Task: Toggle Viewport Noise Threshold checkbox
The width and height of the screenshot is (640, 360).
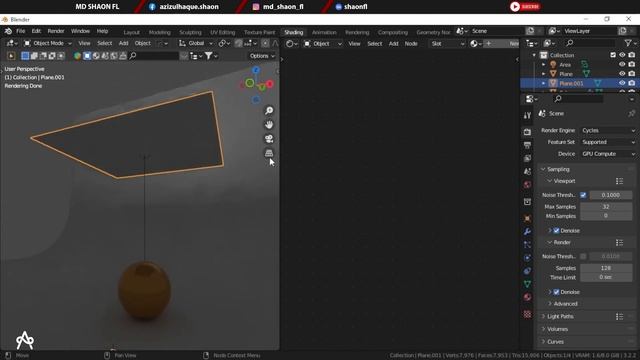Action: (583, 195)
